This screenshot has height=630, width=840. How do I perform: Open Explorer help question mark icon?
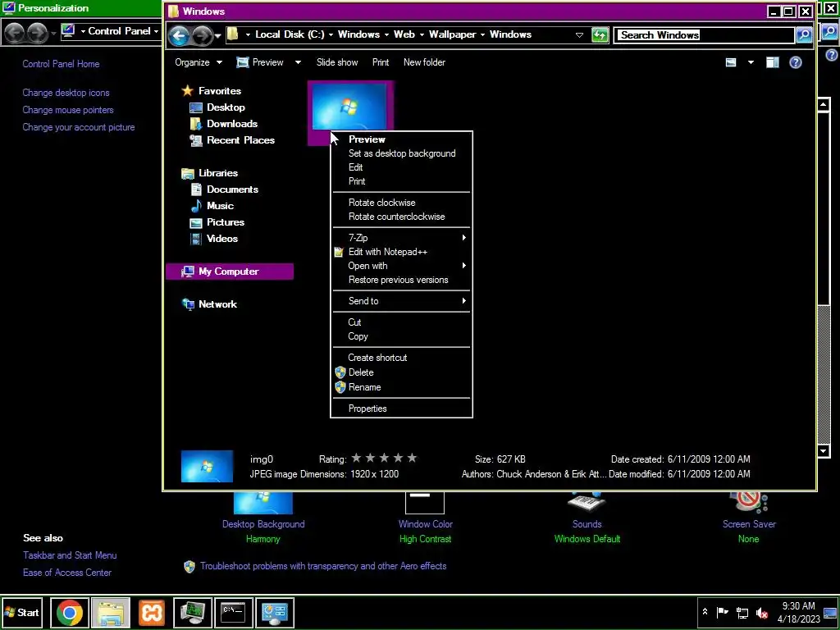click(x=796, y=62)
